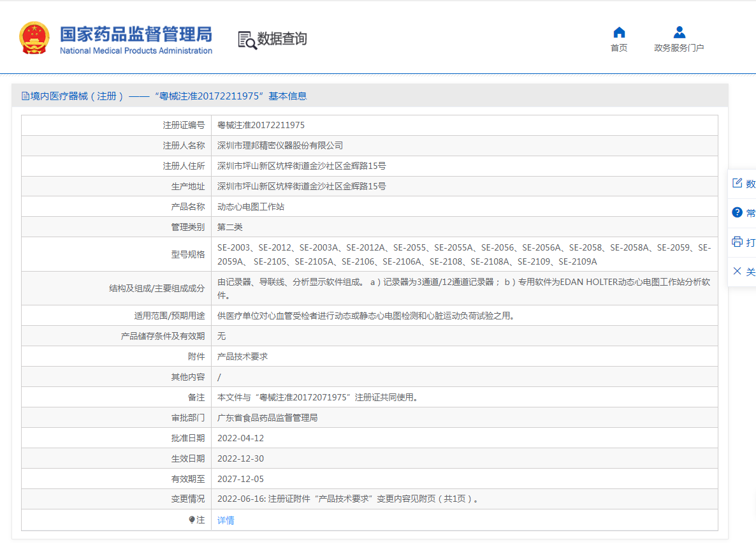The image size is (756, 556).
Task: Select the 审批部门 row label
Action: click(188, 418)
